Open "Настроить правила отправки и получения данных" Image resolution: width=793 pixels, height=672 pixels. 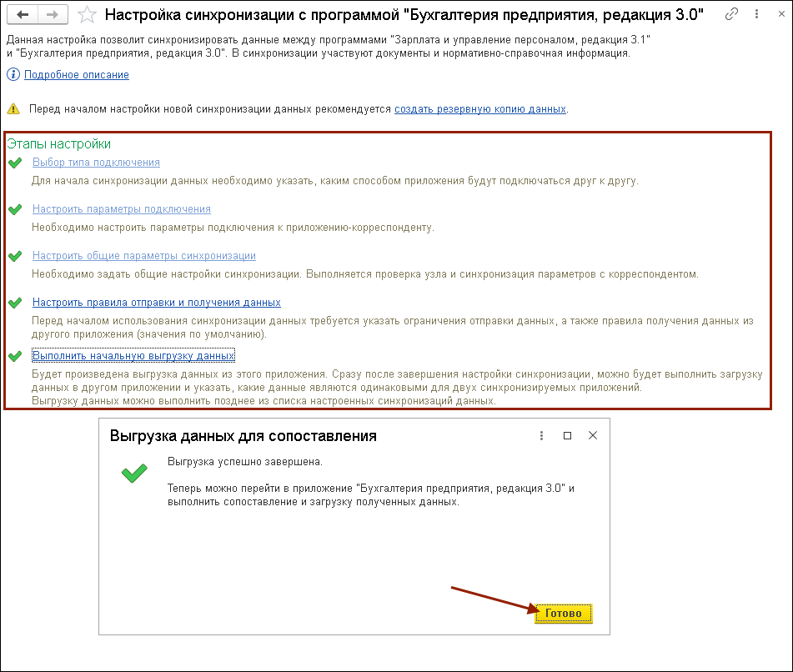point(156,303)
